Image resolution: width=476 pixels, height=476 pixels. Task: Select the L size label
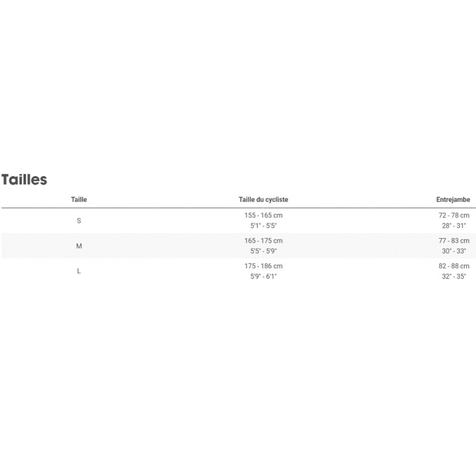point(79,271)
